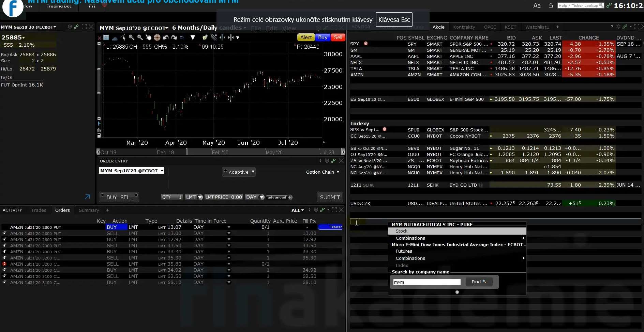Click the chart time range slider handle

pos(186,152)
